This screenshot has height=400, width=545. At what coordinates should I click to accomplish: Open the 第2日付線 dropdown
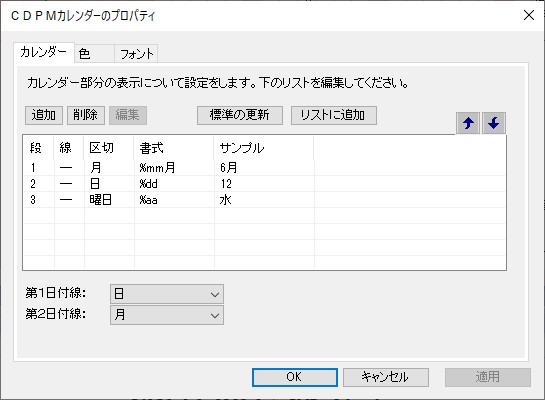coord(167,315)
